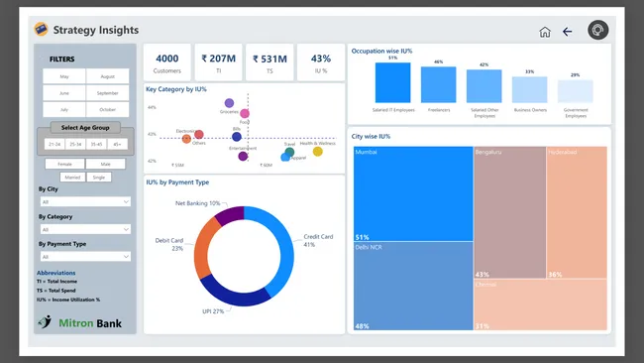
Task: Toggle the June month filter
Action: (x=64, y=93)
